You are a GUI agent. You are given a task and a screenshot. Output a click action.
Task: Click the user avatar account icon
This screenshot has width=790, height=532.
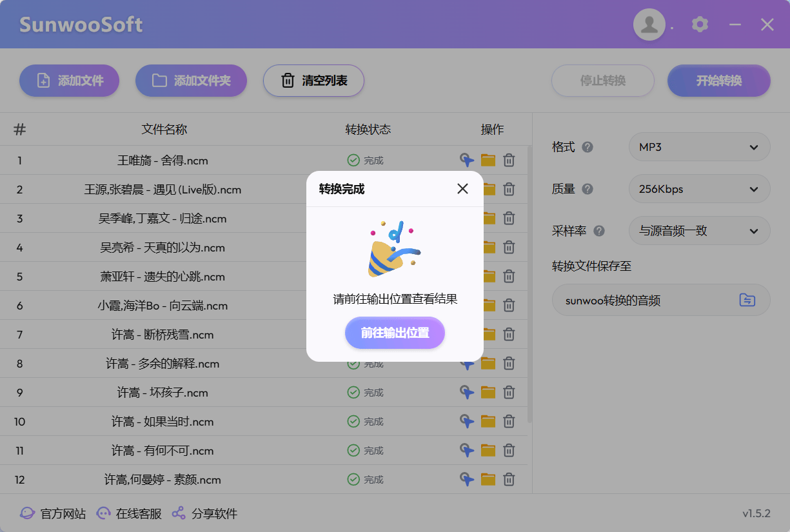click(649, 24)
